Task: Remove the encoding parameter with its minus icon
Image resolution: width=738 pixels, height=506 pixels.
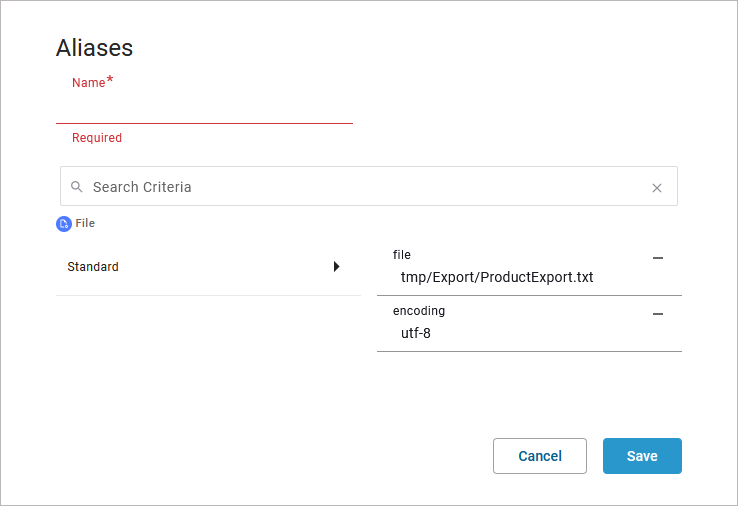Action: (658, 314)
